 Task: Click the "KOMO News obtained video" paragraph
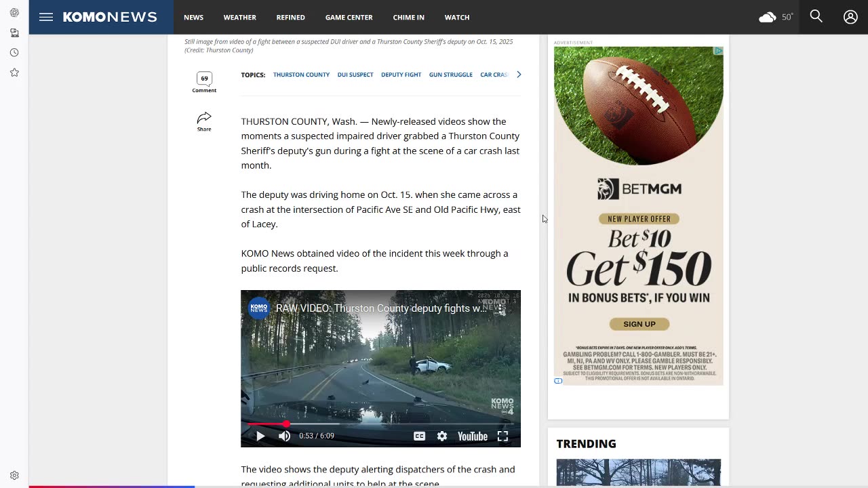click(374, 261)
